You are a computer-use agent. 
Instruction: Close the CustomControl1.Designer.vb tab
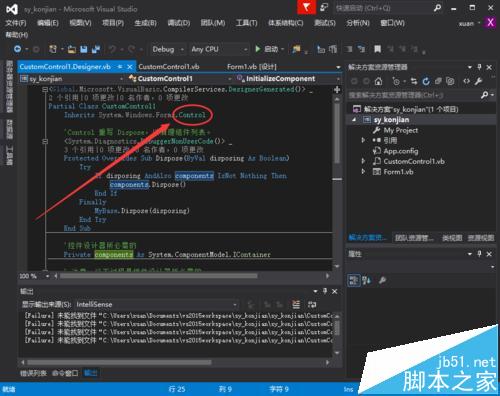coord(130,67)
